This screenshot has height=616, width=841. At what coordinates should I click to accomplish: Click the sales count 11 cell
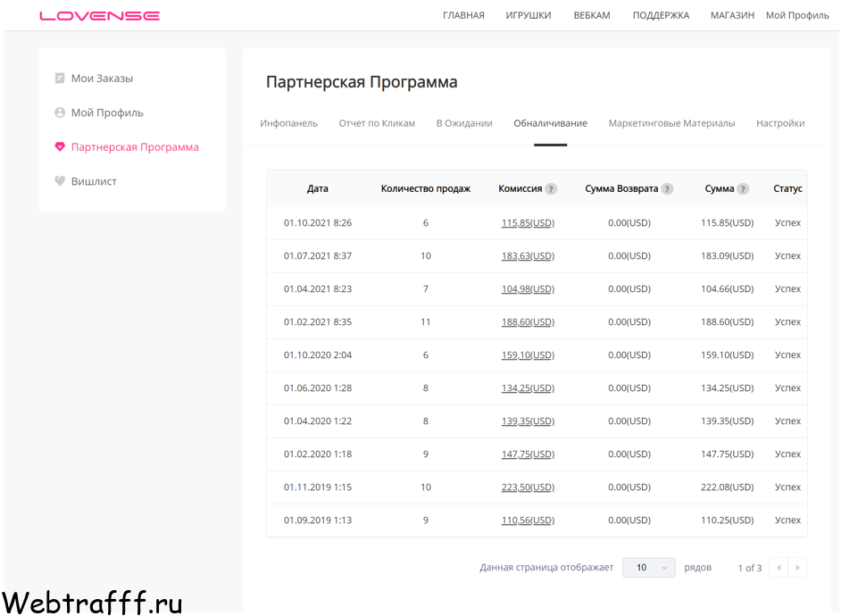(x=425, y=322)
